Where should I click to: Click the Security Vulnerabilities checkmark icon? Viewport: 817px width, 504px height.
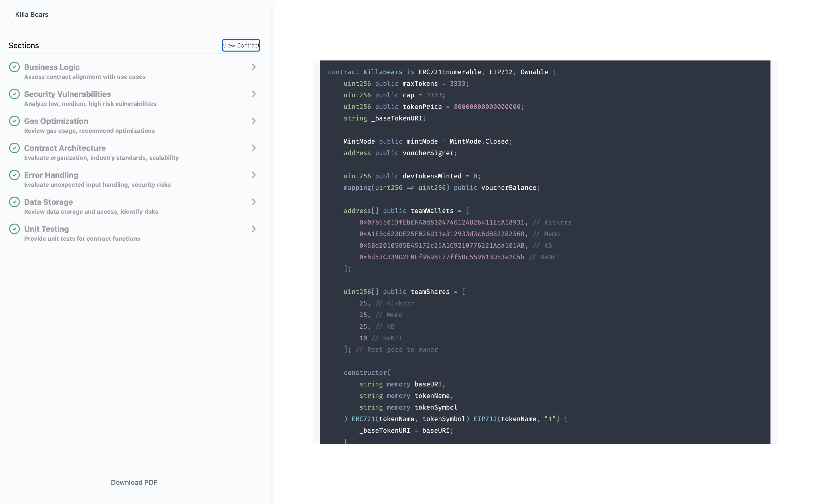coord(14,94)
